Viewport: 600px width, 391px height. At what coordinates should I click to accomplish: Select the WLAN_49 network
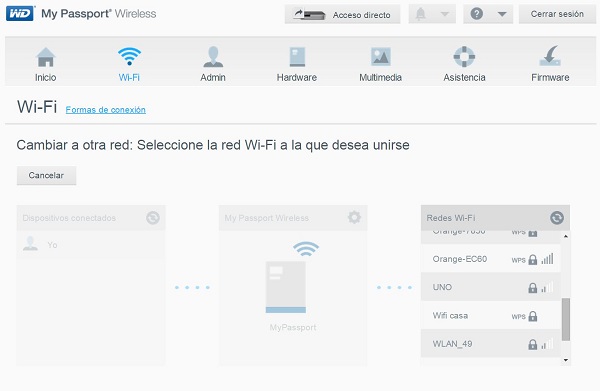491,344
